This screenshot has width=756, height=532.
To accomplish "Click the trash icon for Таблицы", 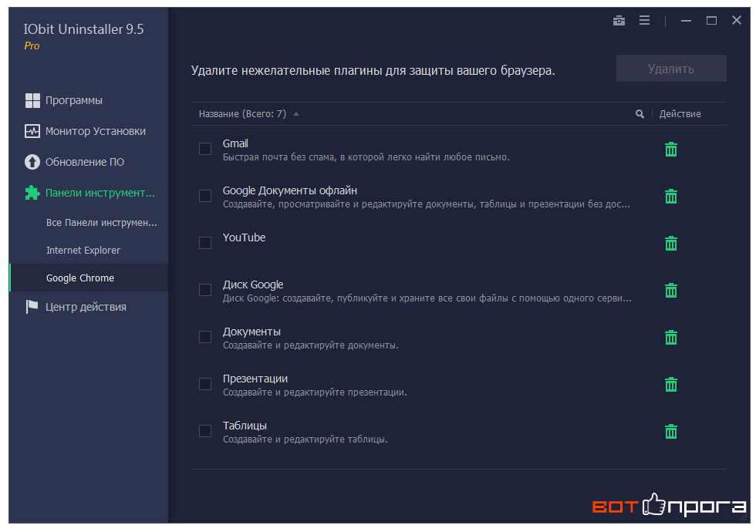I will 670,431.
